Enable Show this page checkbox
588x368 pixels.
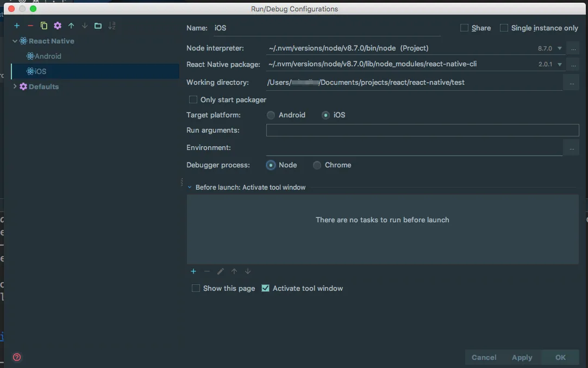196,288
